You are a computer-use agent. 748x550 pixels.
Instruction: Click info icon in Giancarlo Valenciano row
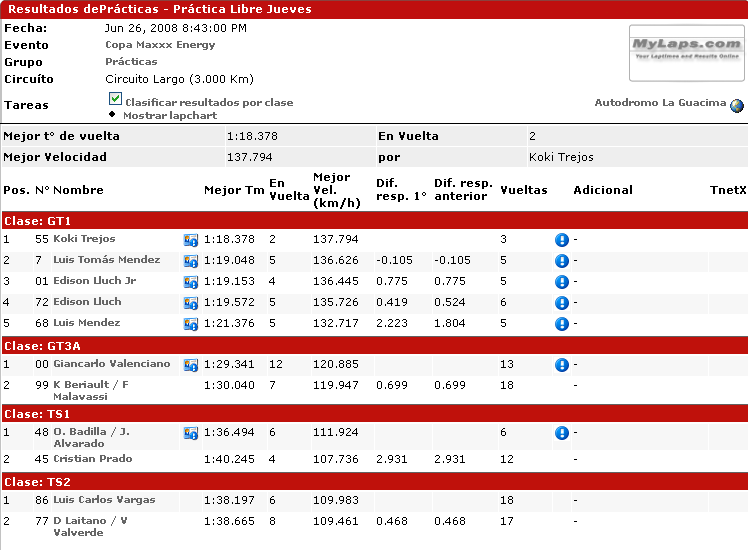coord(562,365)
